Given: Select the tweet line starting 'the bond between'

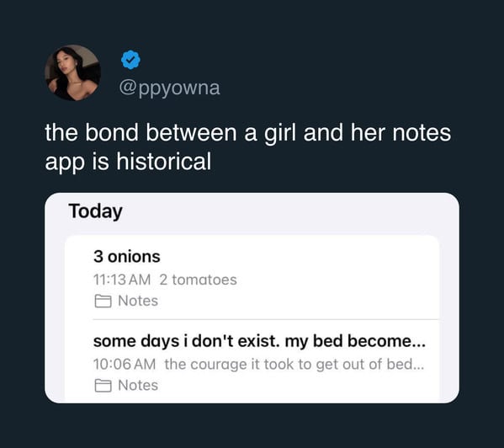Looking at the screenshot, I should click(x=248, y=132).
